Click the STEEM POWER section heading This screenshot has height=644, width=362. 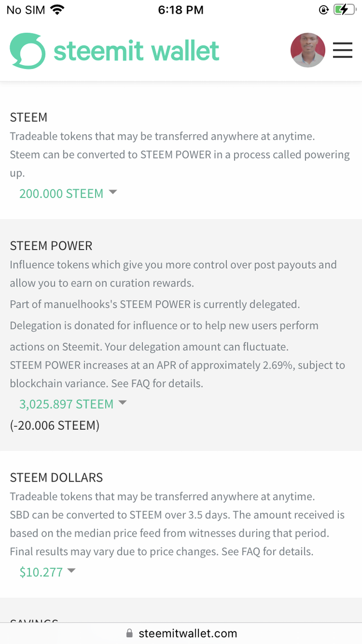click(x=51, y=246)
